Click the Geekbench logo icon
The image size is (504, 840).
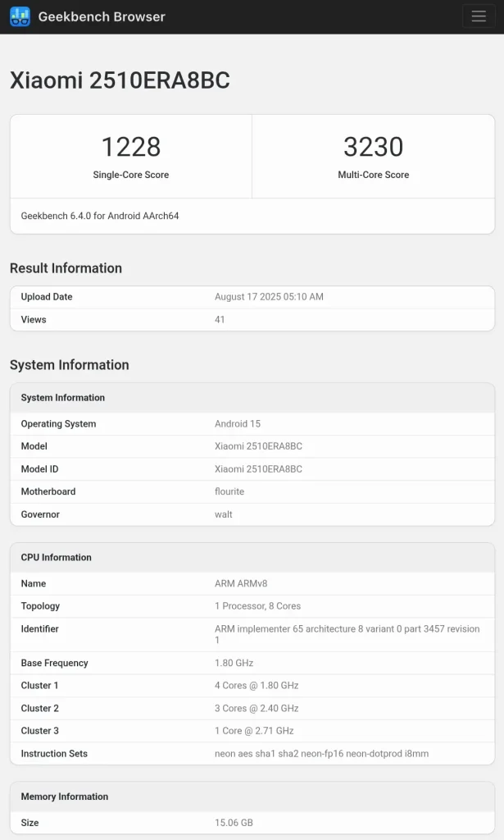pyautogui.click(x=20, y=16)
